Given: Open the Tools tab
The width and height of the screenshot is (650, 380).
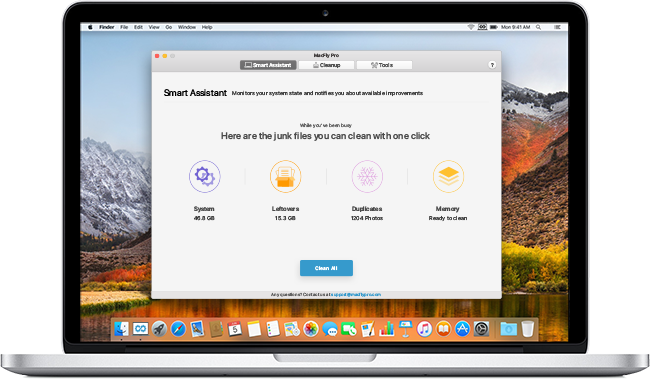Looking at the screenshot, I should 384,65.
